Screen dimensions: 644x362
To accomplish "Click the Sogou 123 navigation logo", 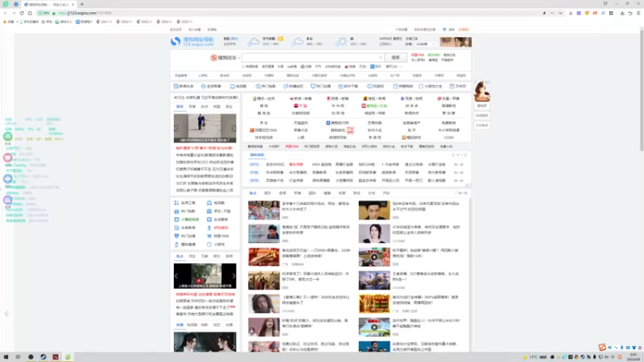I will (192, 42).
